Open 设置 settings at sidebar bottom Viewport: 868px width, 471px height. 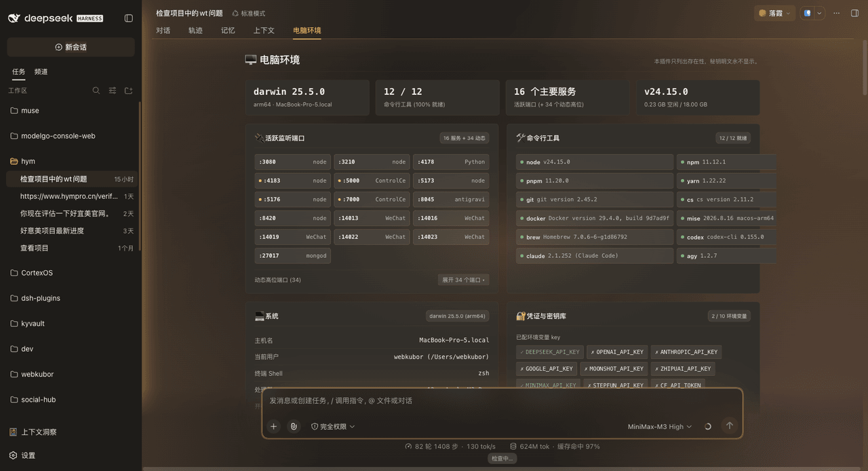[22, 455]
